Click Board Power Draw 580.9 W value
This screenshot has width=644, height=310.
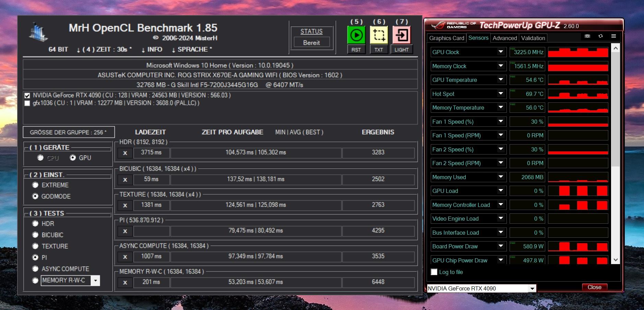click(527, 246)
